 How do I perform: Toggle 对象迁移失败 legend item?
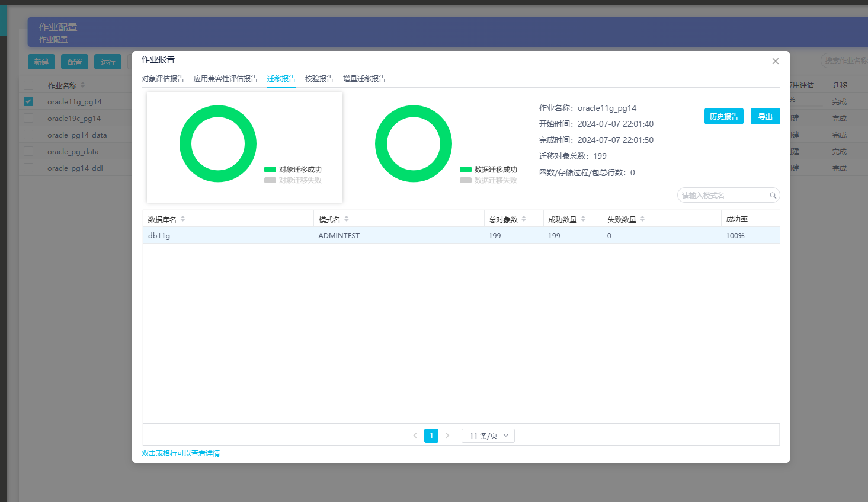click(293, 180)
